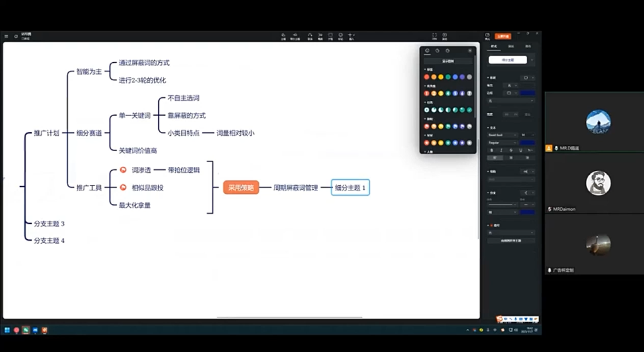Viewport: 644px width, 352px height.
Task: Click the 采用策略 orange topic node
Action: click(x=241, y=187)
